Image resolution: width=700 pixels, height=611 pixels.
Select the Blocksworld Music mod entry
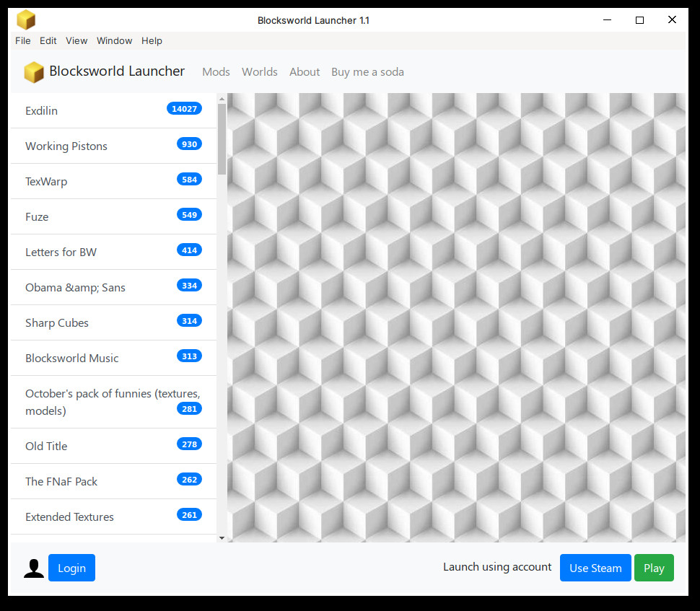tap(72, 359)
